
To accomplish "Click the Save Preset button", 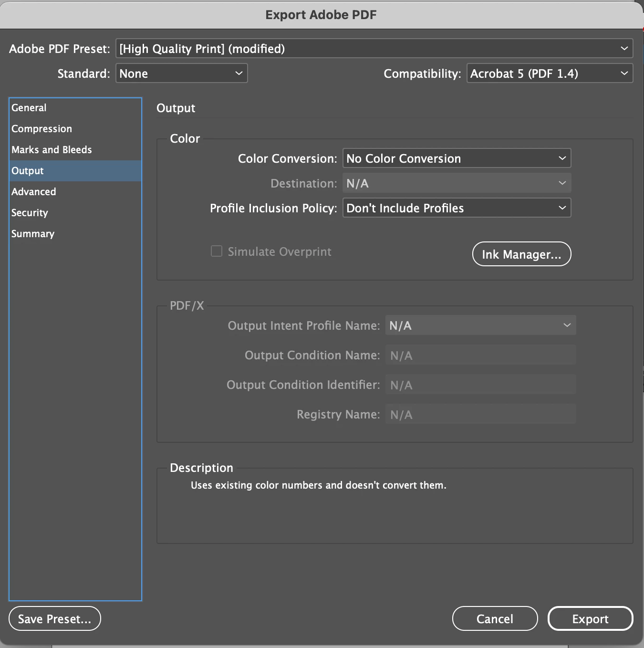I will [x=55, y=619].
